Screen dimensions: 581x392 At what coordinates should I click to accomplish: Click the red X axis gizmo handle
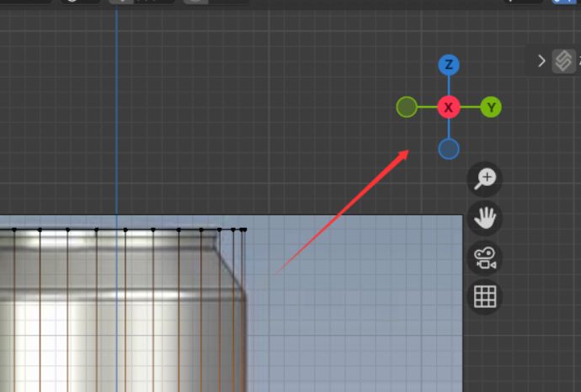(x=449, y=108)
